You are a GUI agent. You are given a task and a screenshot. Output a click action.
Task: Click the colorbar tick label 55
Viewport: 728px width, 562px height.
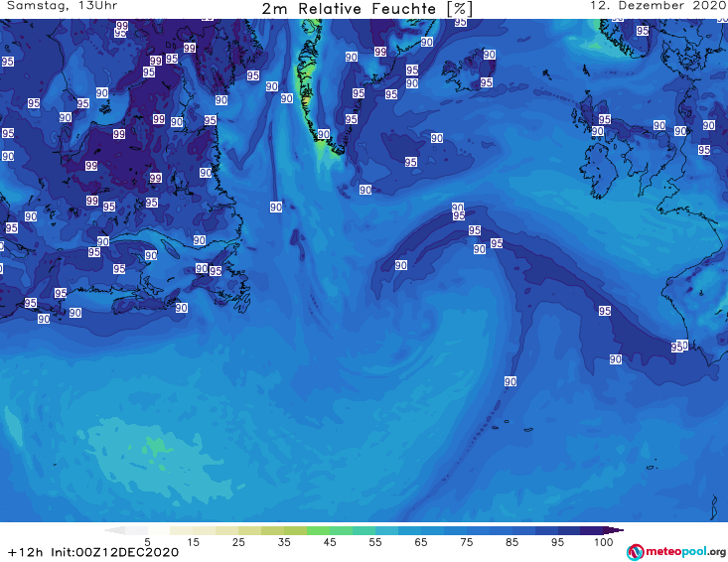tap(375, 542)
